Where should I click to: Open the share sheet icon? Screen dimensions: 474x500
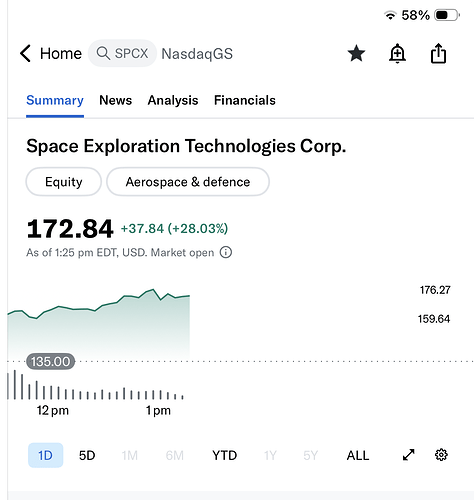[438, 53]
